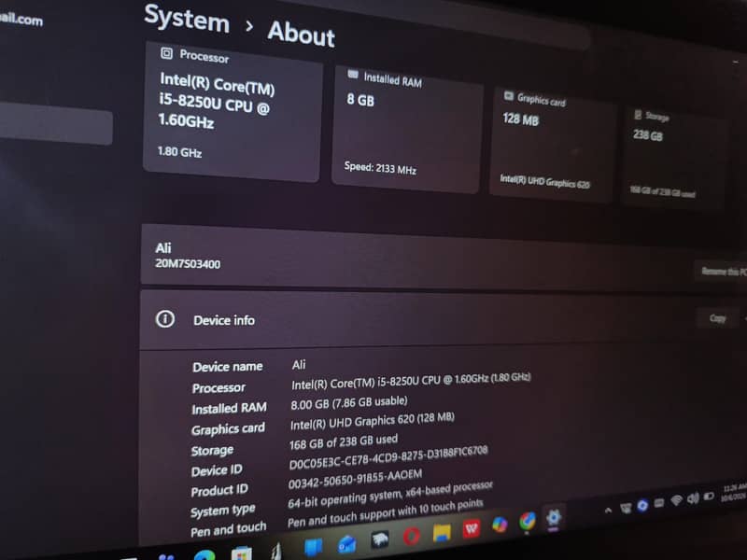Click the Device name value Ali
The height and width of the screenshot is (560, 747).
(299, 365)
